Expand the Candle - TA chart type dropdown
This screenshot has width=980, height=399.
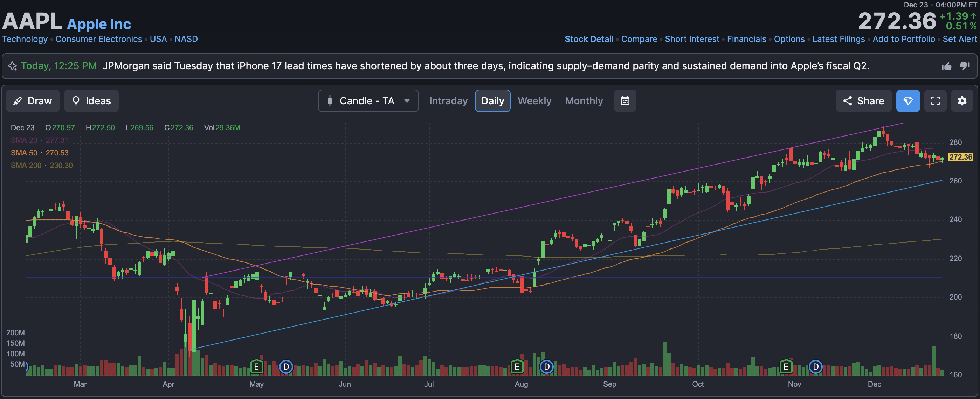point(368,101)
